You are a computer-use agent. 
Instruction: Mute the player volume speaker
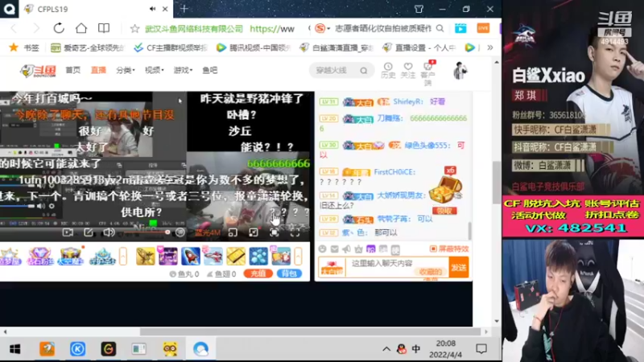pos(109,232)
